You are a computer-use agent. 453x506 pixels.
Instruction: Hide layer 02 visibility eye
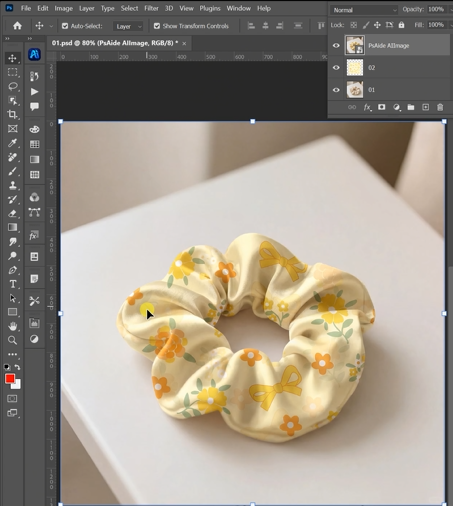tap(336, 68)
